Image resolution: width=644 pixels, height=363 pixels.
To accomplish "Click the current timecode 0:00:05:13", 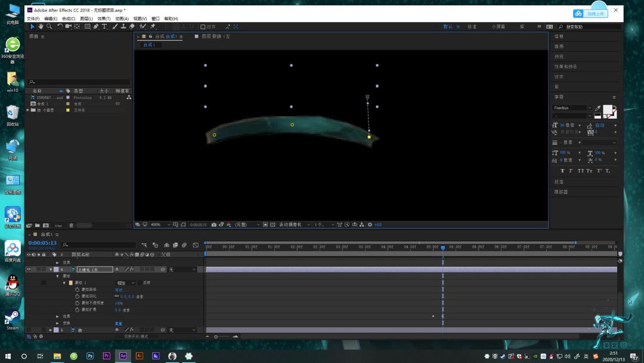I will 42,243.
